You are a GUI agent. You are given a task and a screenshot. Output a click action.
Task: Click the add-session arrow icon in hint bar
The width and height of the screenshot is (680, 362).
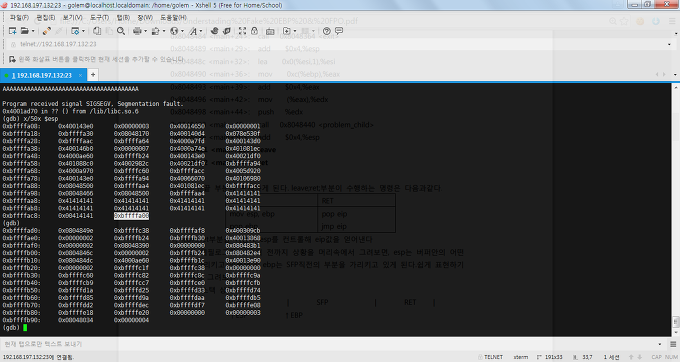pyautogui.click(x=12, y=59)
